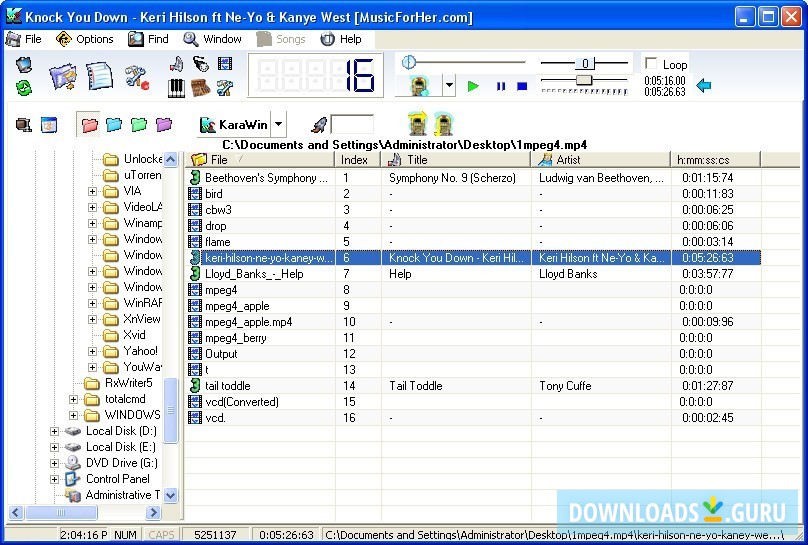808x545 pixels.
Task: Click the brown mixer board icon
Action: coord(200,88)
